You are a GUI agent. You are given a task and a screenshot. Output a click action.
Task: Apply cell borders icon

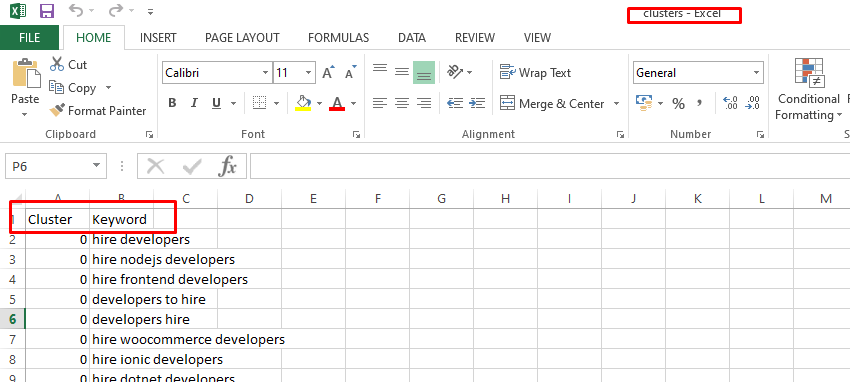tap(260, 103)
